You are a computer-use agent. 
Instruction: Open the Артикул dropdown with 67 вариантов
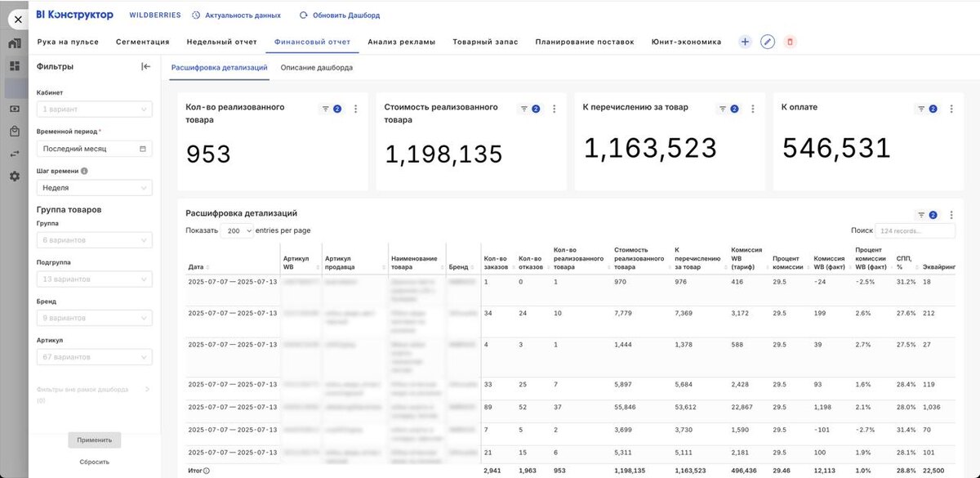[x=94, y=357]
